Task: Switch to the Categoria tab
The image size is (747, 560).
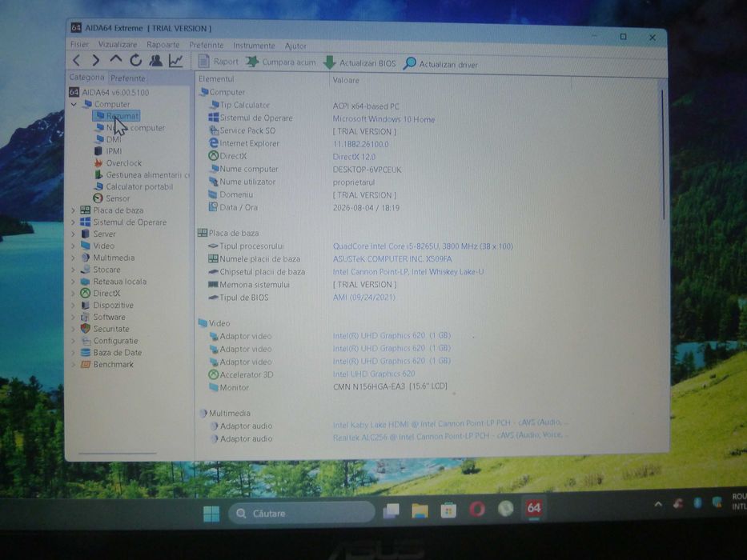Action: point(86,77)
